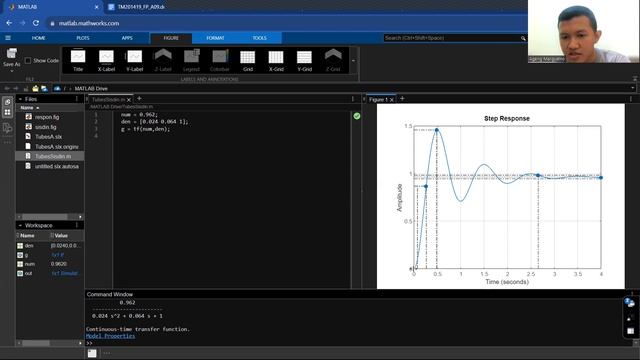
Task: Open the grid-shaped icon in left sidebar
Action: coord(7,112)
